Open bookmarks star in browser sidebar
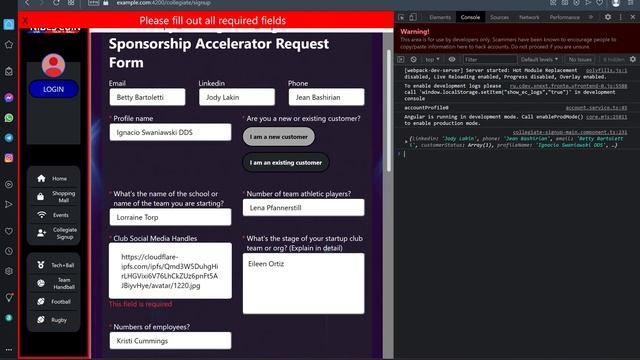 tap(9, 44)
